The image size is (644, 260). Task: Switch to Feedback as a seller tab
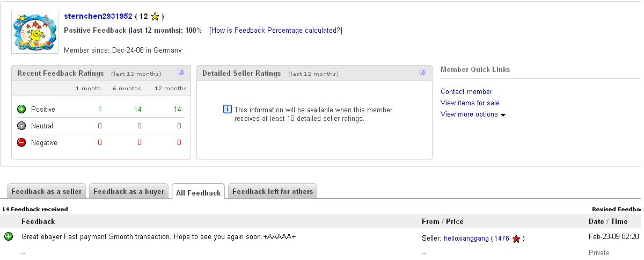pyautogui.click(x=46, y=191)
